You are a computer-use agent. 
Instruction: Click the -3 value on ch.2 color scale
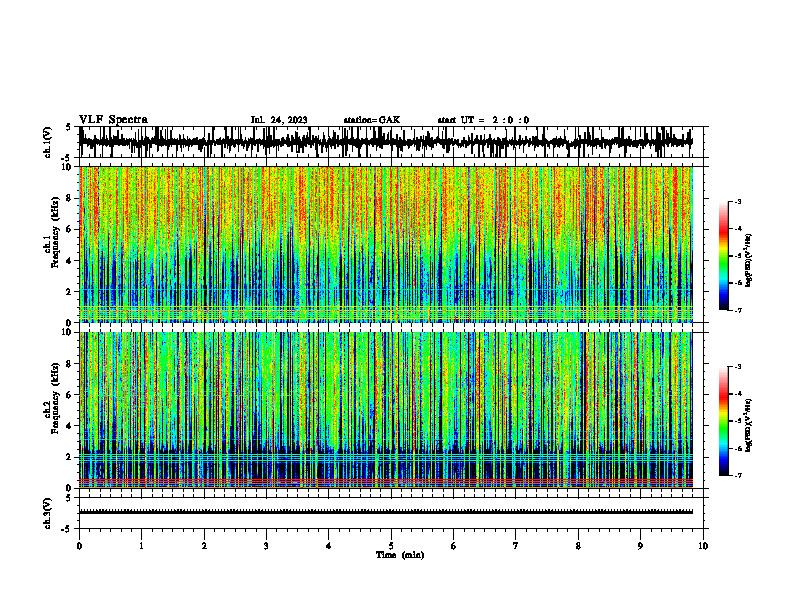tap(737, 367)
